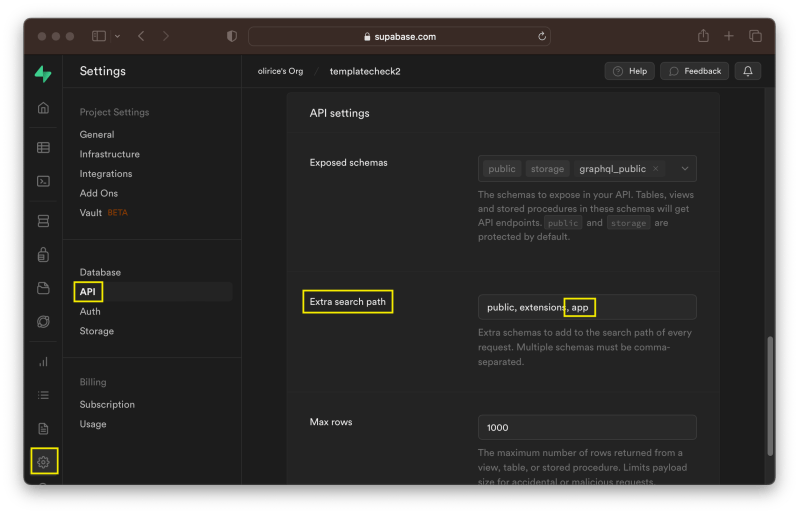Click the Max rows label
Screen dimensions: 799x514
click(331, 422)
